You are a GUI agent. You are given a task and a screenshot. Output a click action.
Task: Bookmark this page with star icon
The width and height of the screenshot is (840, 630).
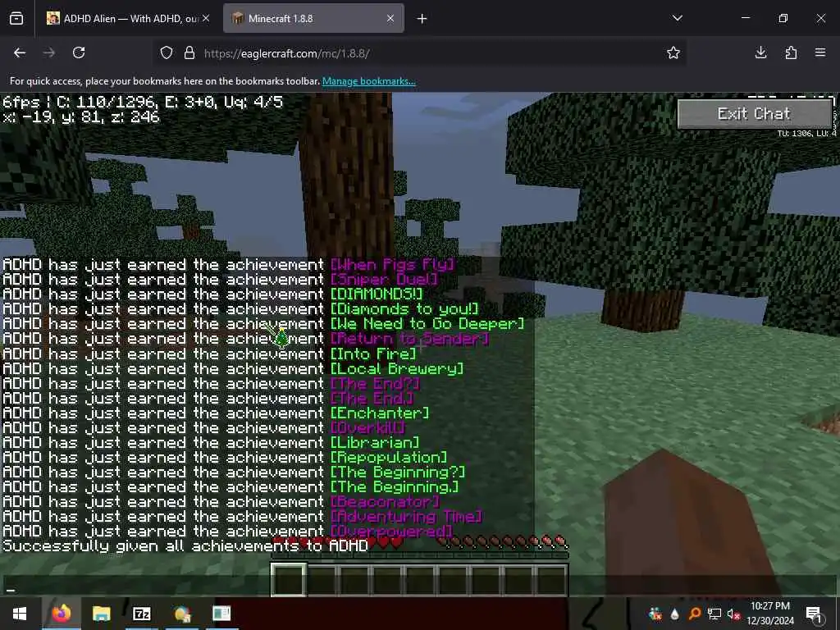tap(673, 52)
